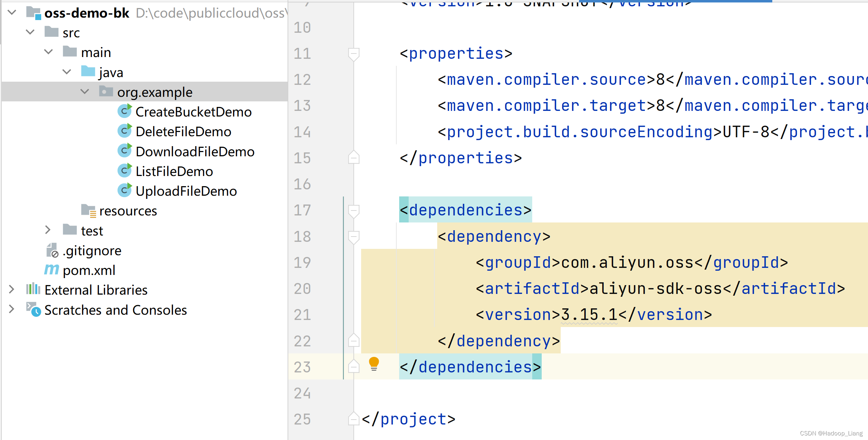The height and width of the screenshot is (440, 868).
Task: Fold the properties block at line 11
Action: pos(354,54)
